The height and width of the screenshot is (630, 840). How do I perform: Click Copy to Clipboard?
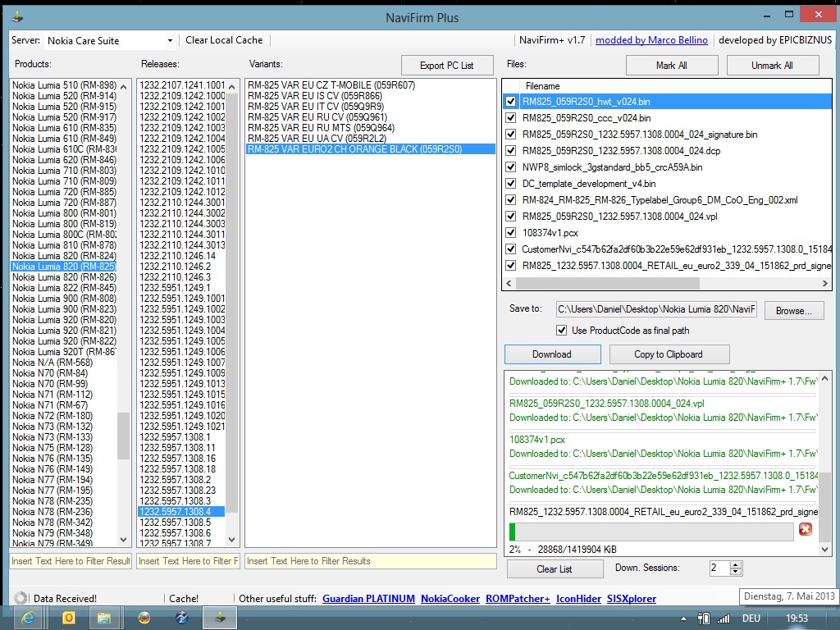click(669, 354)
